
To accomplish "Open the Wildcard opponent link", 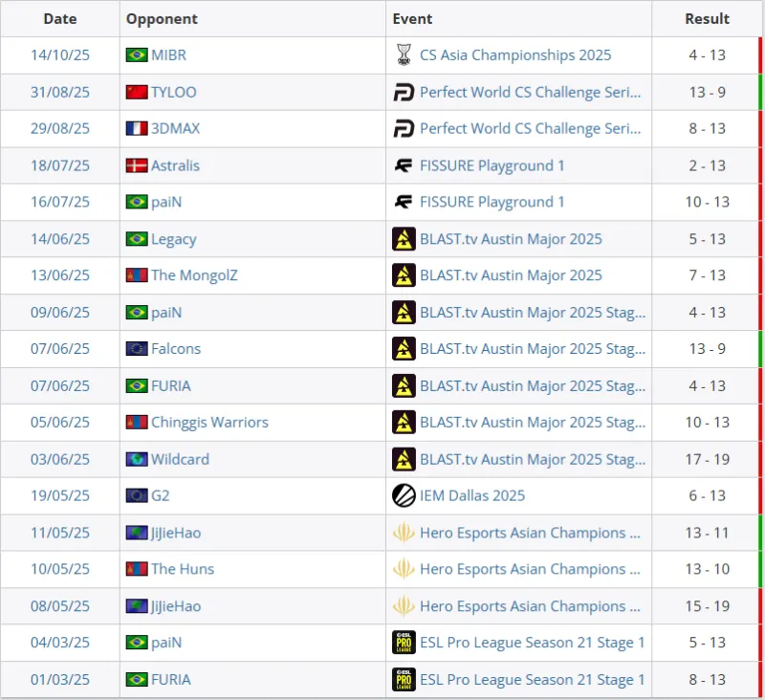I will coord(180,459).
